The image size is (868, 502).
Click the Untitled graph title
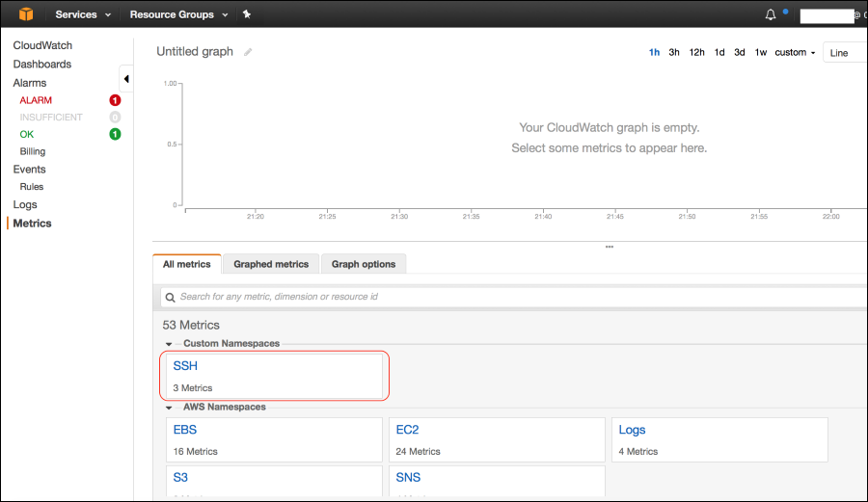coord(195,51)
